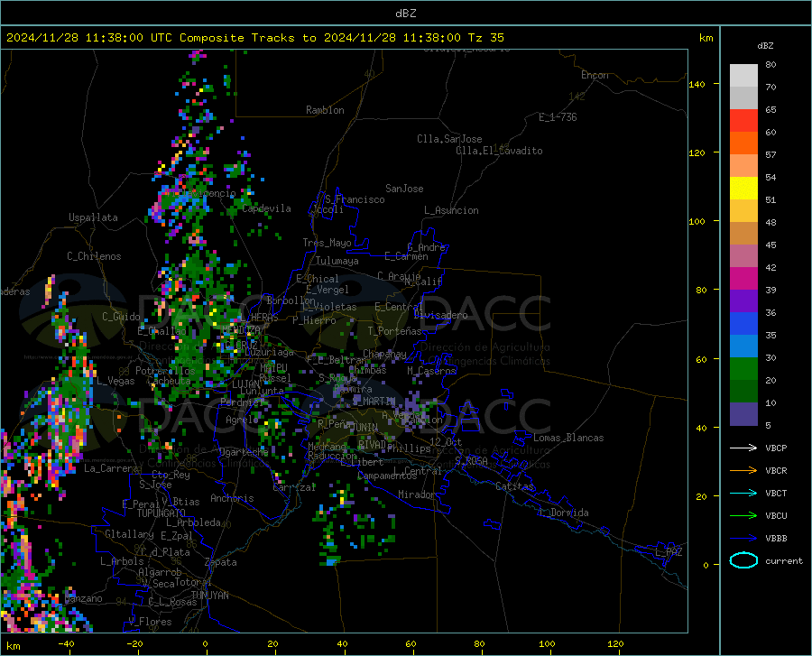This screenshot has width=812, height=656.
Task: Click the cyan VBCT arrow icon
Action: click(x=743, y=493)
